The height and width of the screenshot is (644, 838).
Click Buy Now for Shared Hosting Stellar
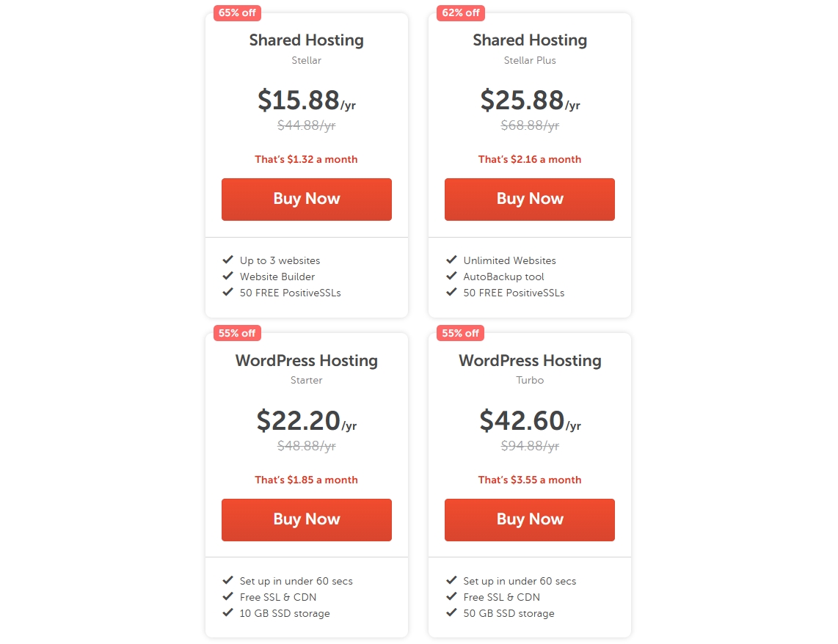point(306,199)
